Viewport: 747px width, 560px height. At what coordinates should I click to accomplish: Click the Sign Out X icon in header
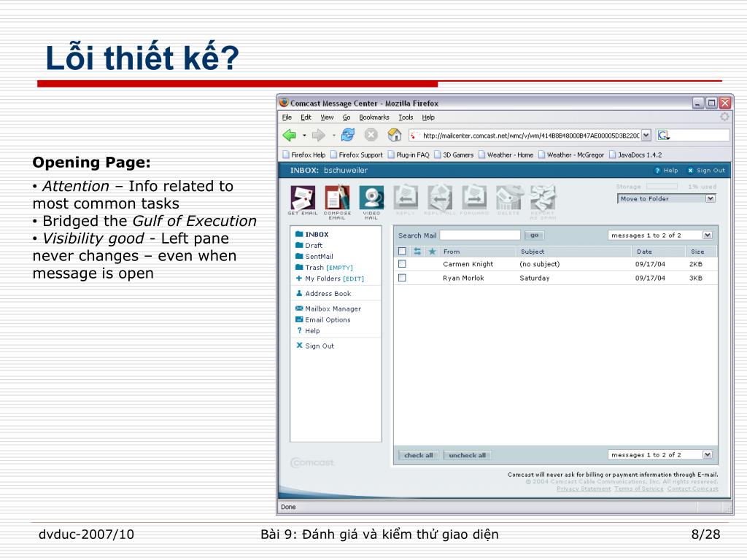[690, 171]
